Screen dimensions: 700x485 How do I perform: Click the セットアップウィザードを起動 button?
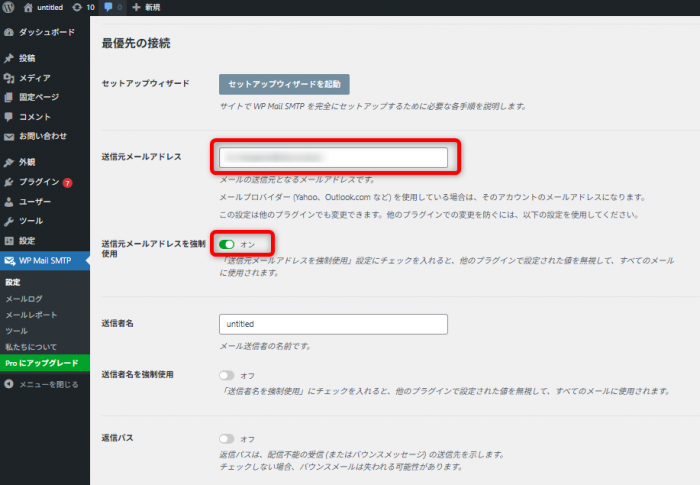pos(284,84)
